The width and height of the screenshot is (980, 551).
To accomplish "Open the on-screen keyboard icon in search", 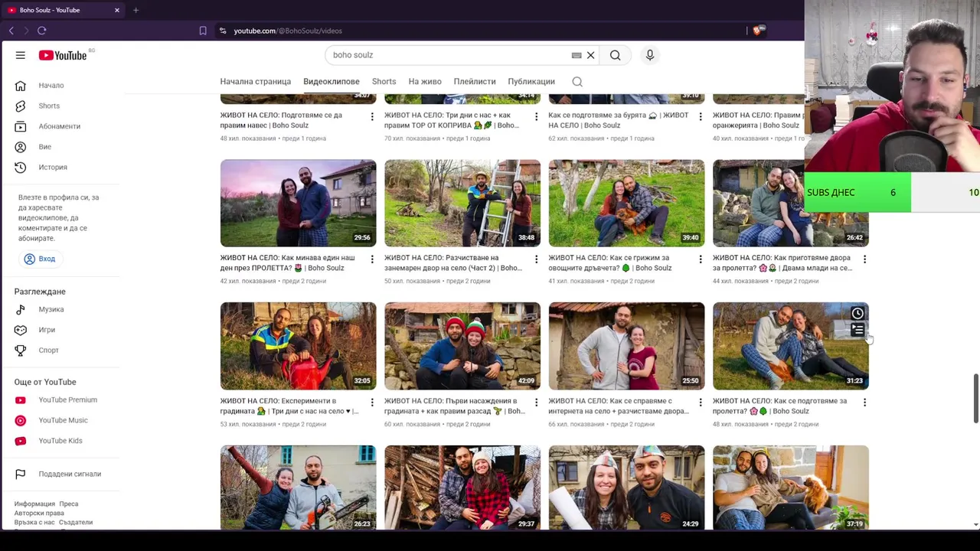I will pyautogui.click(x=577, y=55).
